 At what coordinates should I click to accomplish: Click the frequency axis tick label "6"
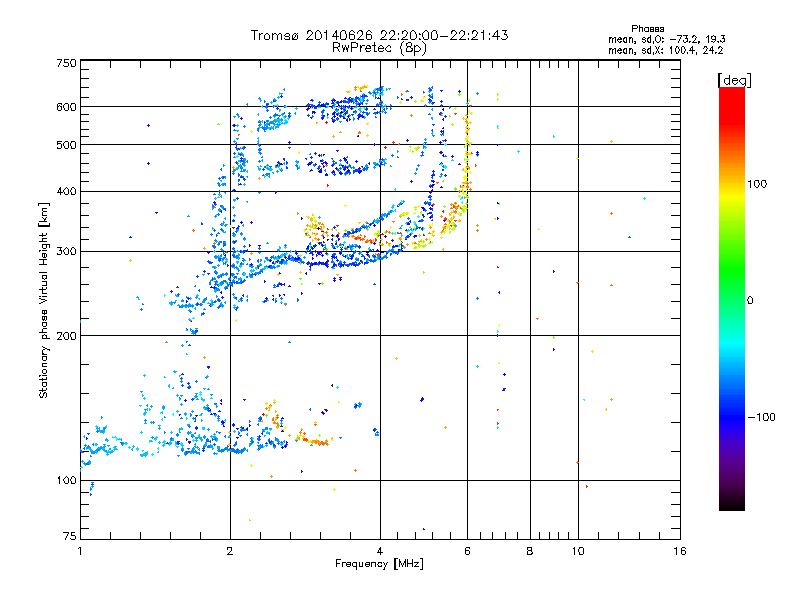(x=467, y=551)
